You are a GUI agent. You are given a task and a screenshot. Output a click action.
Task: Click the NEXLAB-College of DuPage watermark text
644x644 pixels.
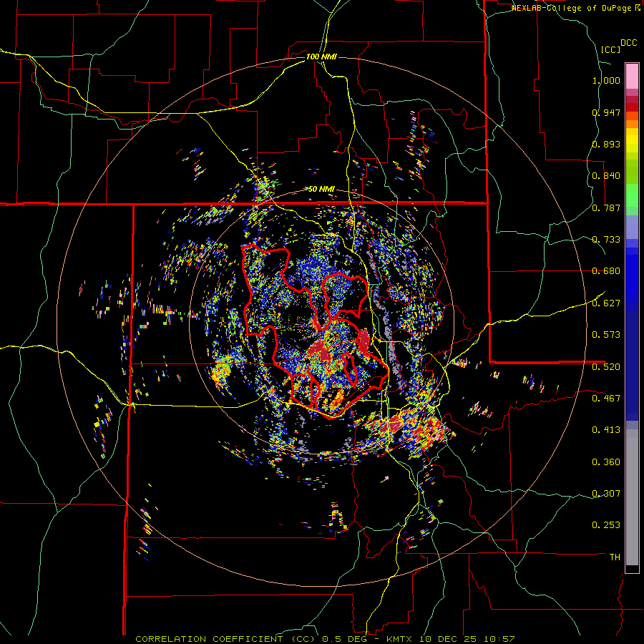(x=576, y=8)
